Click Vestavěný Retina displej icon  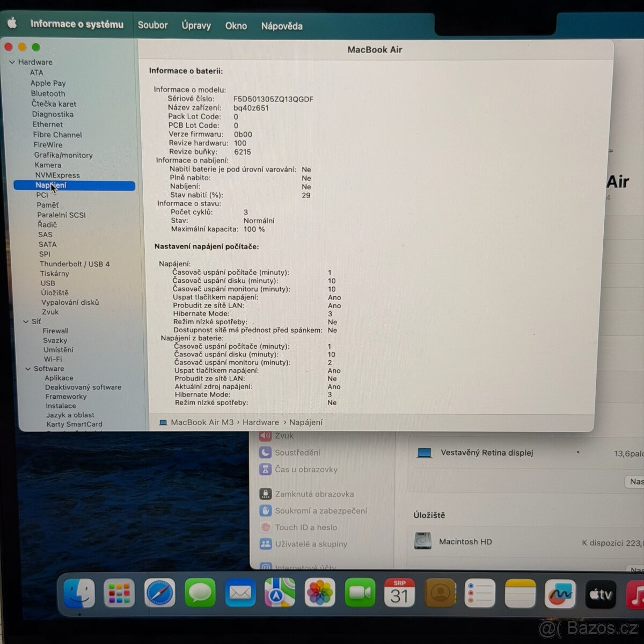(425, 453)
